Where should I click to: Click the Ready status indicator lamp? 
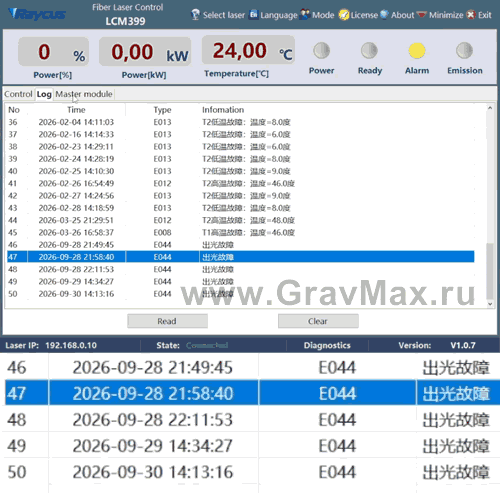tap(369, 51)
